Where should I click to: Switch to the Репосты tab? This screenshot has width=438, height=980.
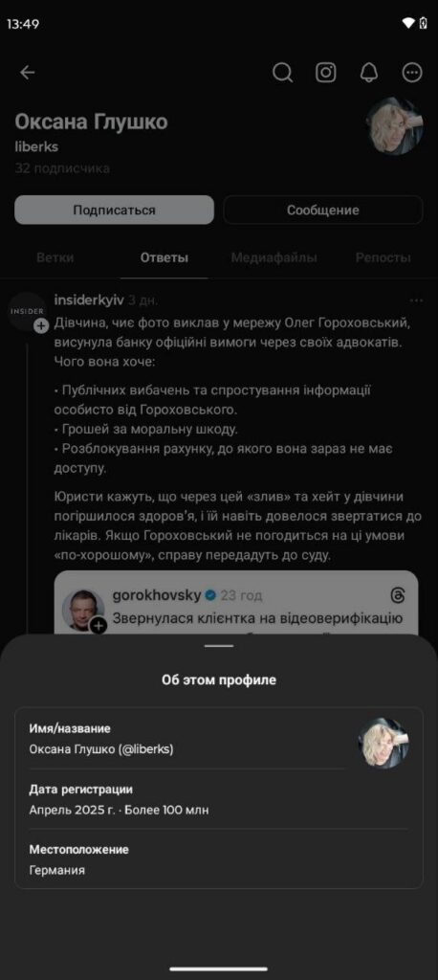point(383,257)
